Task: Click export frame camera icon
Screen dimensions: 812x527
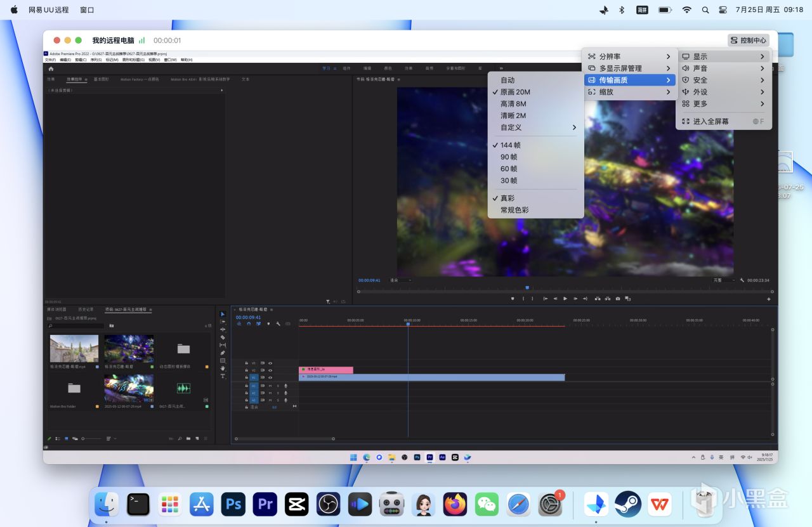Action: coord(618,299)
